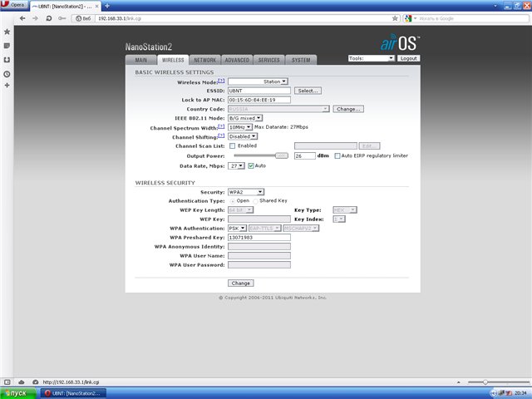Open the Wireless Mode dropdown
Screen dimensions: 532x399
(x=259, y=81)
